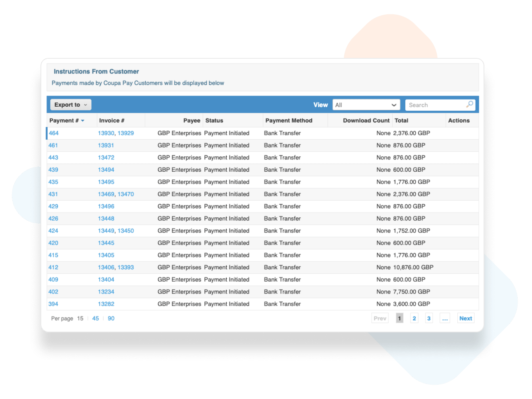Show 45 rows per page
Image resolution: width=532 pixels, height=399 pixels.
96,318
